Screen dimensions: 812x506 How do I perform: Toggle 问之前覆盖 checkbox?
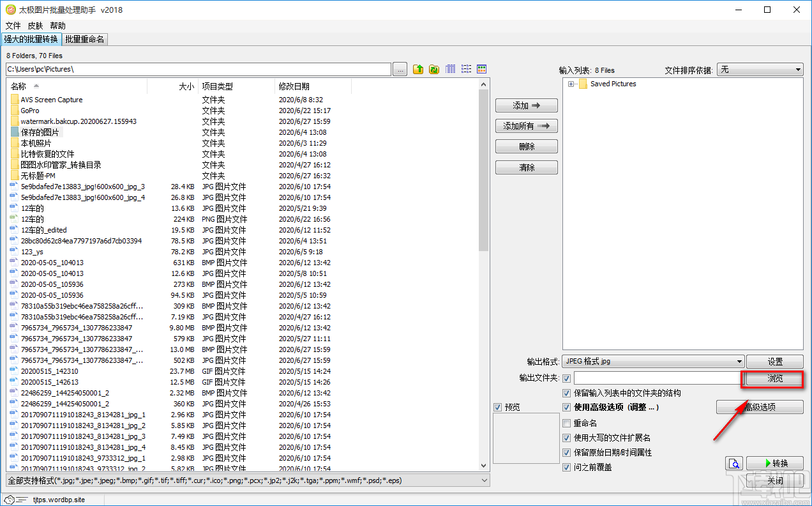coord(567,468)
